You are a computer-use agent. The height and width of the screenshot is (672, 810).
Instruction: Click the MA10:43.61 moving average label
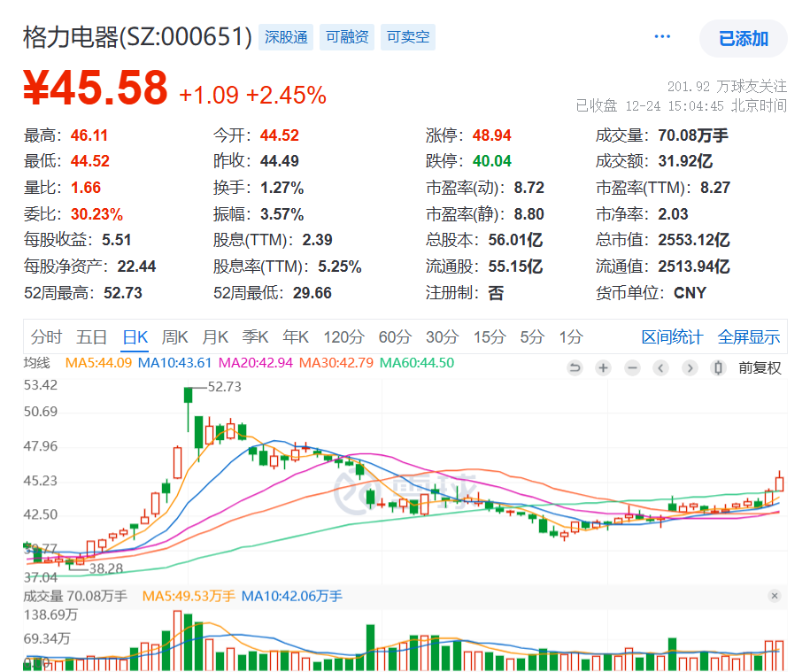[x=174, y=363]
